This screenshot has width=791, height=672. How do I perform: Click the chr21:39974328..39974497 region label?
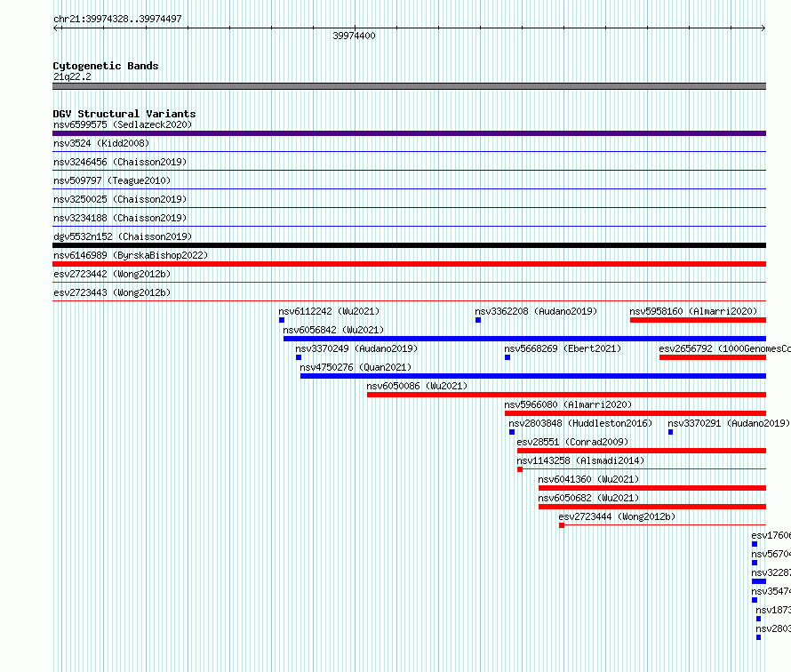117,19
